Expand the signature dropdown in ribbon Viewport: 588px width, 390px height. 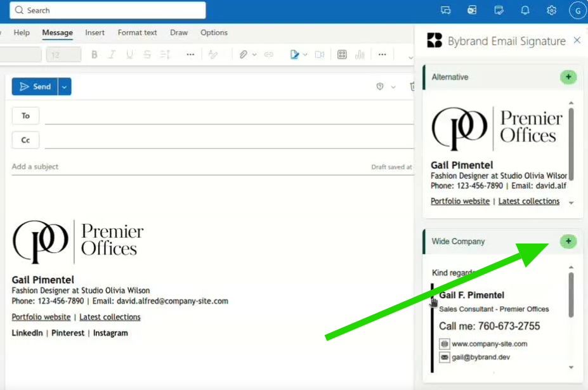click(x=305, y=55)
